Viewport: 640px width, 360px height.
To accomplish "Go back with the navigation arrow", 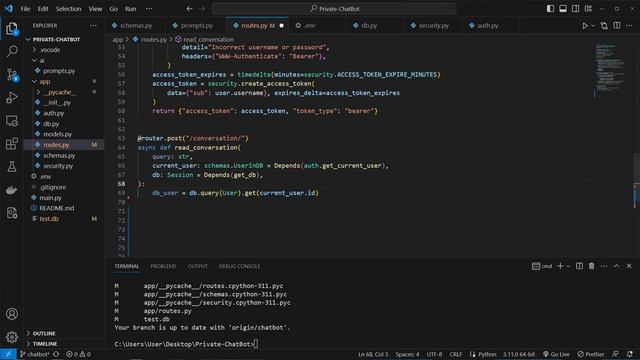I will (189, 9).
